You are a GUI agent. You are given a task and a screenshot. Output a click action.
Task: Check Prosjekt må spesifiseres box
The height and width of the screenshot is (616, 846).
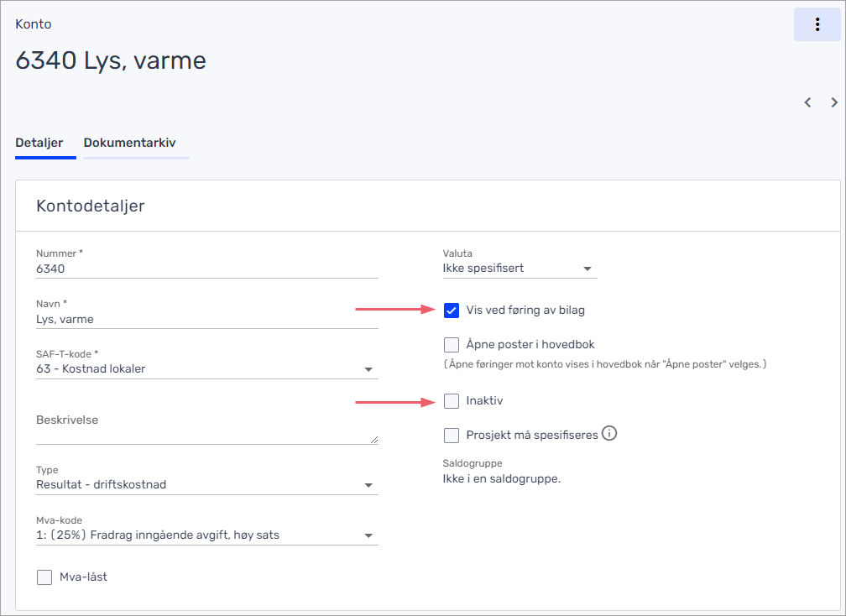(452, 435)
